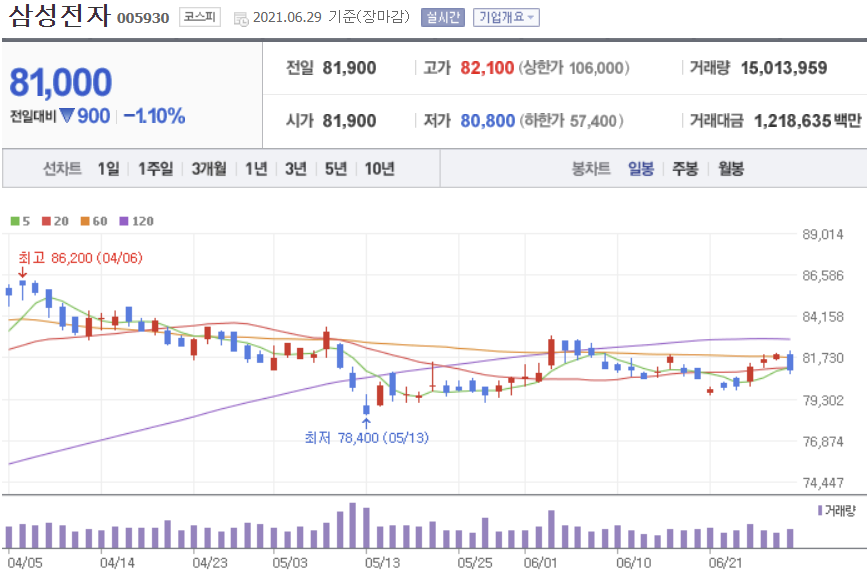Image resolution: width=867 pixels, height=577 pixels.
Task: Click the 전일 value 81,900
Action: click(349, 68)
